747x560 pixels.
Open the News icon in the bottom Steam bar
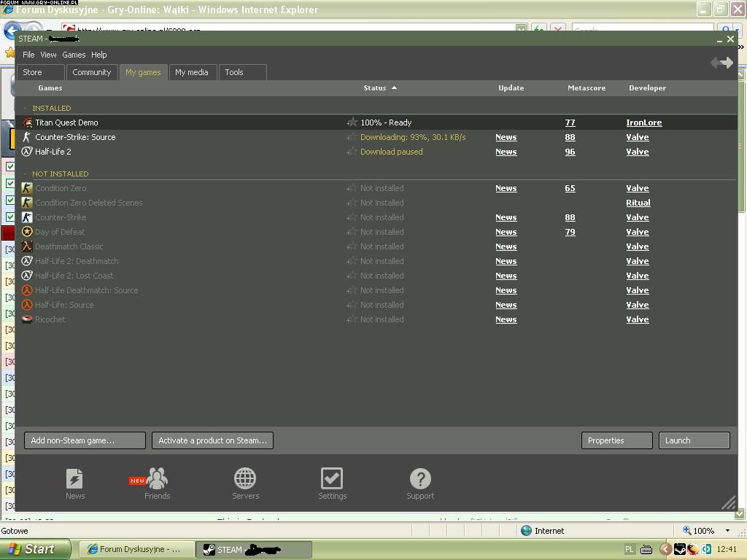[x=75, y=478]
